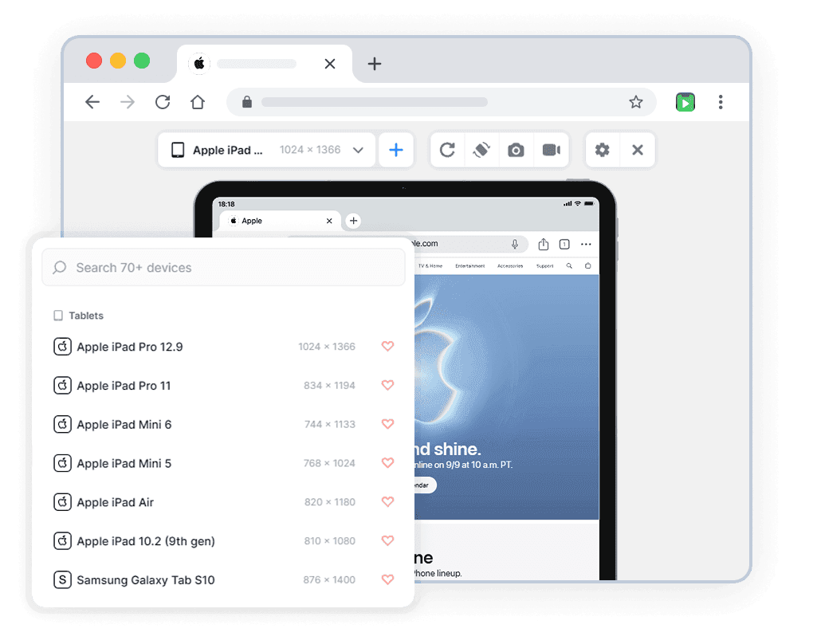Open the browser three-dot menu
The width and height of the screenshot is (813, 644).
click(721, 102)
